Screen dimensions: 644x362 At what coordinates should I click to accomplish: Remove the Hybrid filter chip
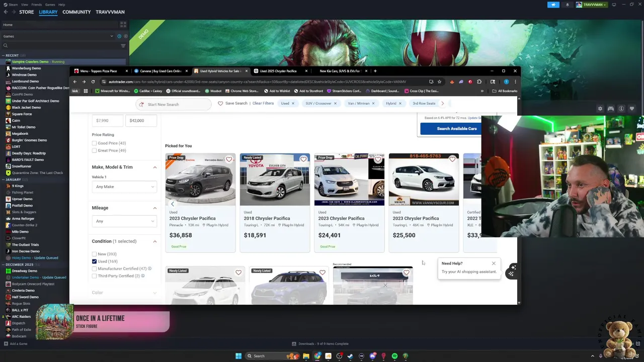pyautogui.click(x=400, y=104)
